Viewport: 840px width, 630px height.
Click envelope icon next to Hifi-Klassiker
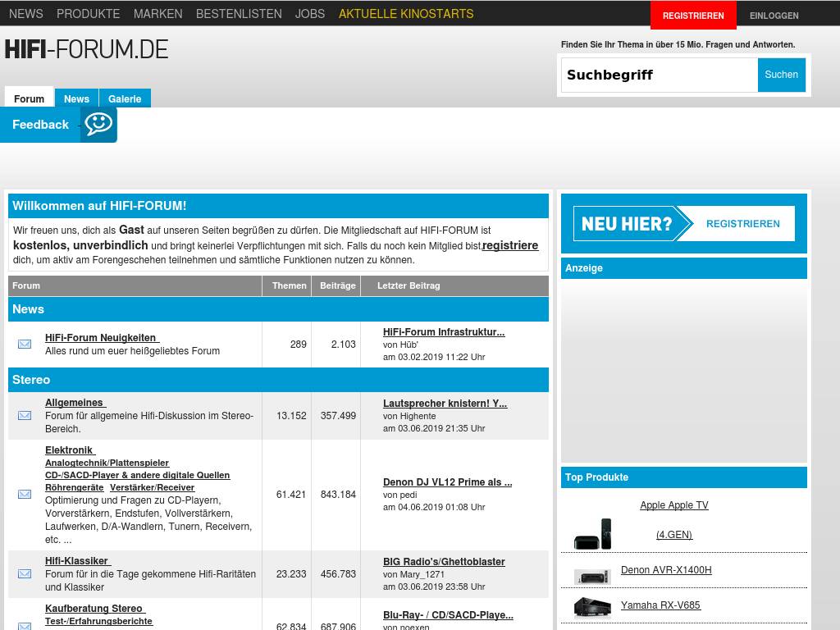(25, 574)
